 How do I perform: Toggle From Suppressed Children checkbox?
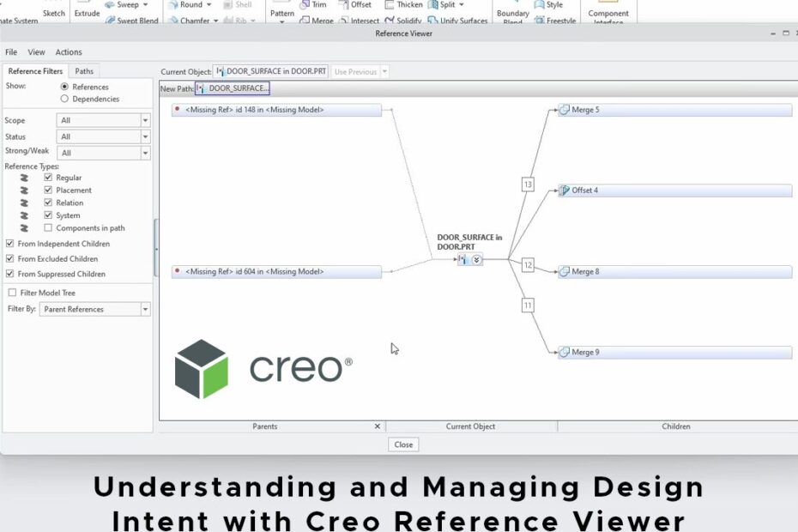[9, 274]
